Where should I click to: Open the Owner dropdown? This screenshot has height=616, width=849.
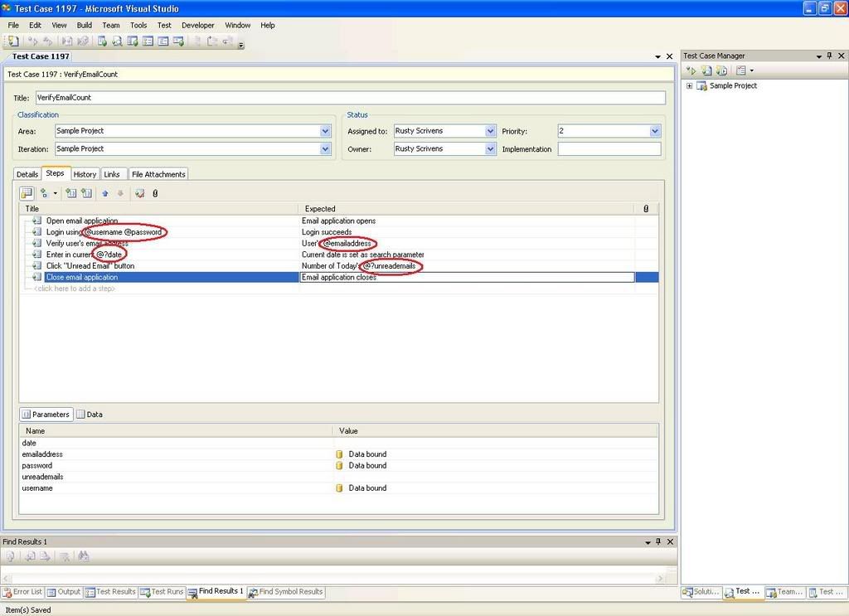tap(490, 148)
